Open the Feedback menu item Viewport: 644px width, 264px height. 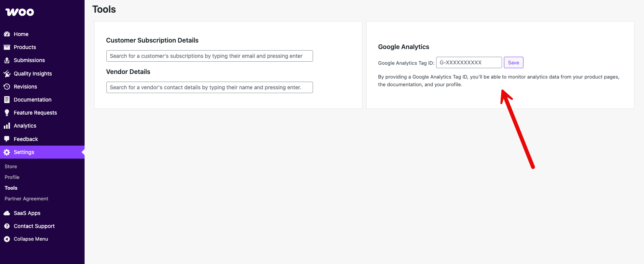tap(42, 139)
